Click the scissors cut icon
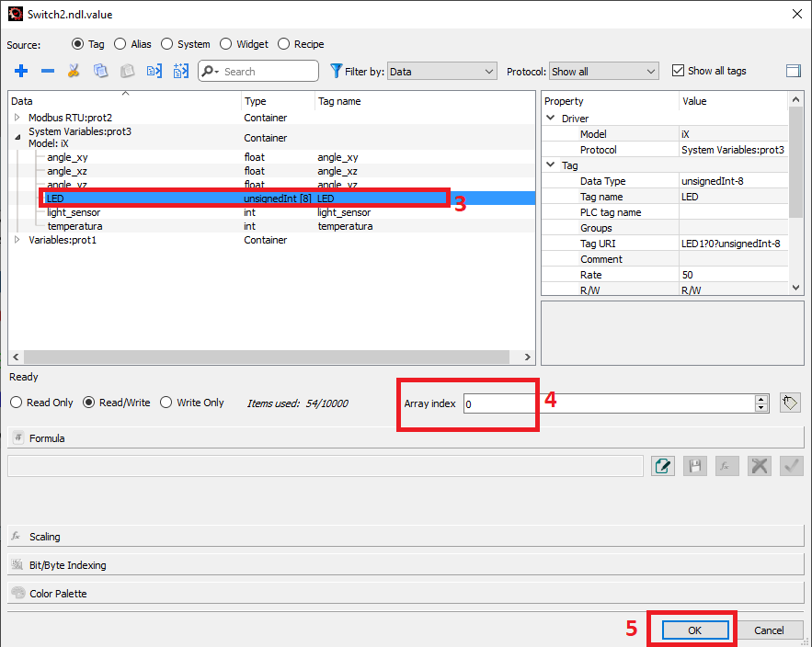The width and height of the screenshot is (812, 647). 74,71
